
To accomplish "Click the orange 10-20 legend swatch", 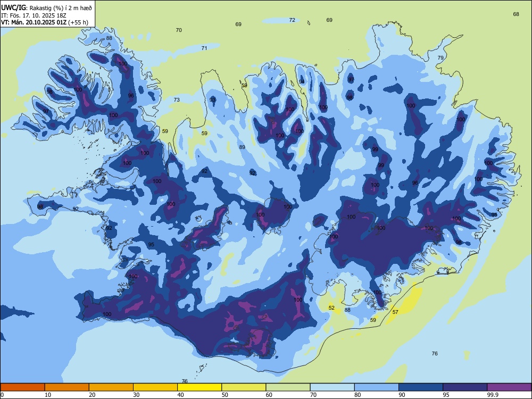I will 67,387.
